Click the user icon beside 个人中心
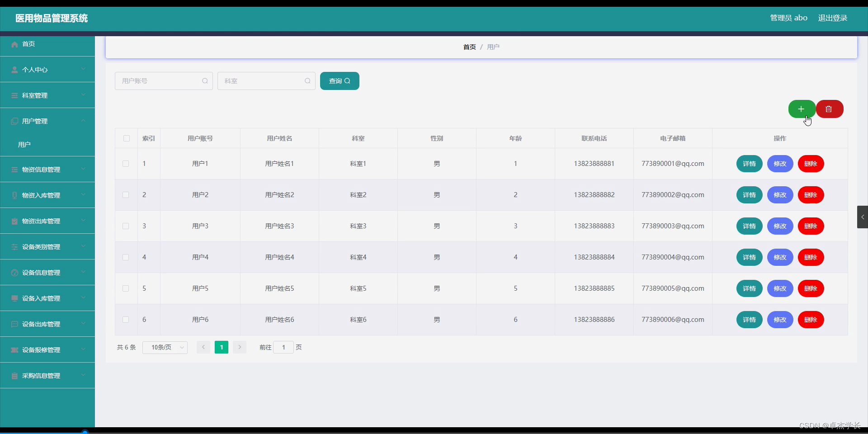Screen dimensions: 868x434 15,70
